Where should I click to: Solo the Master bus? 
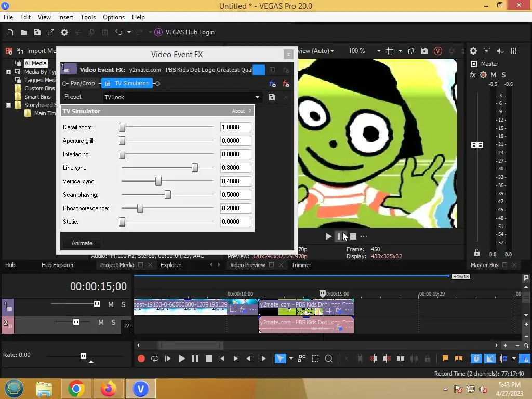coord(503,75)
